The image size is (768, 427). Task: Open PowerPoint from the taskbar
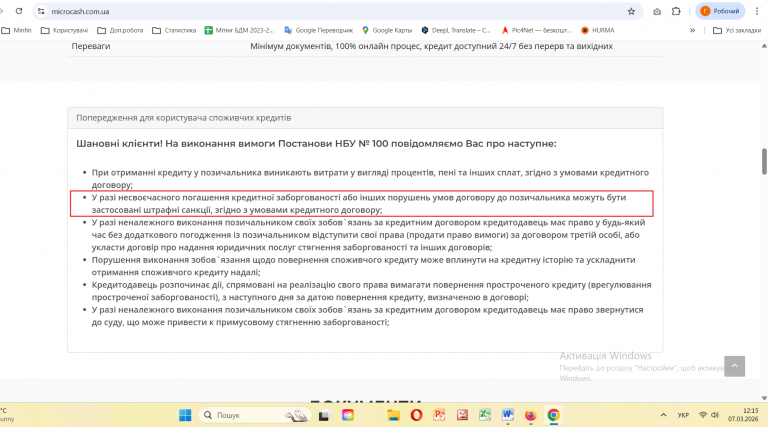[x=439, y=415]
